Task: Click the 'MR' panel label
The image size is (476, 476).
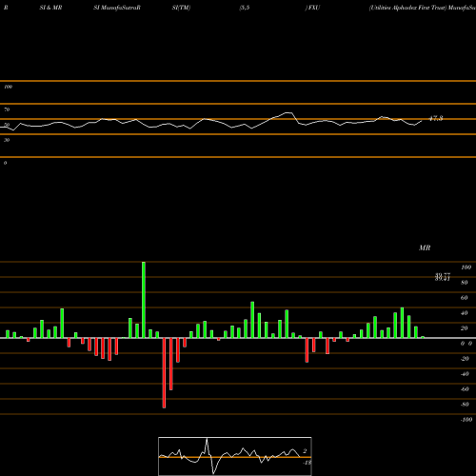Action: point(425,248)
